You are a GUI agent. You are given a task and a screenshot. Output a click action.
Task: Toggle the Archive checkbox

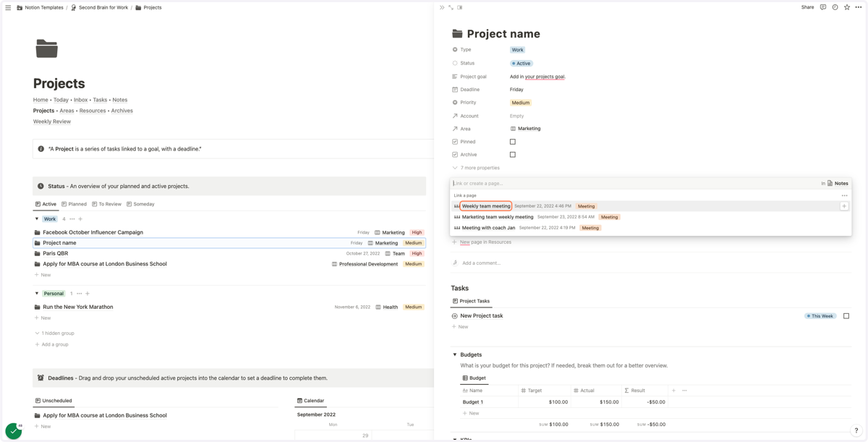pyautogui.click(x=513, y=155)
